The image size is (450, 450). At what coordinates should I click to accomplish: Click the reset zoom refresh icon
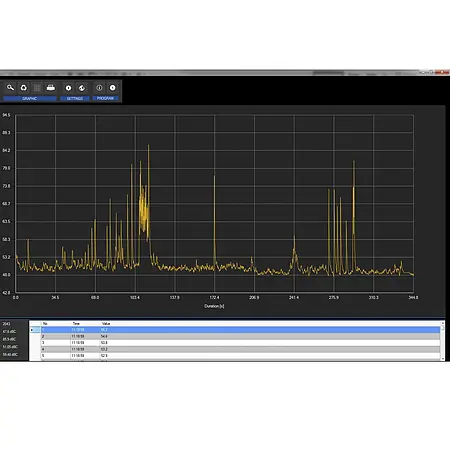(24, 88)
